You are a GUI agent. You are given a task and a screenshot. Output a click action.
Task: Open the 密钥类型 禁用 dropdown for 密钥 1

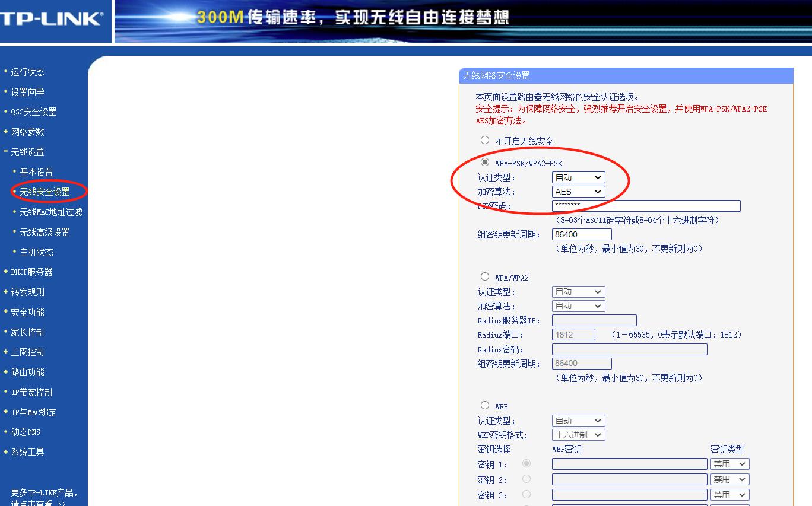tap(729, 463)
